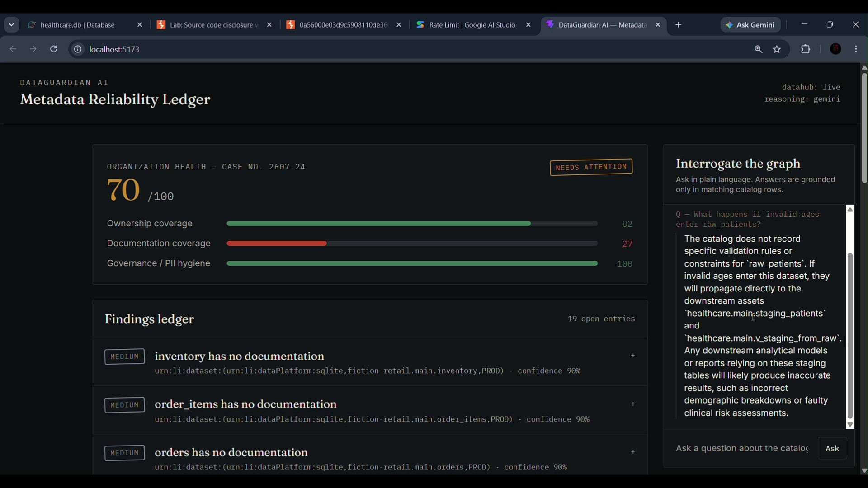Switch to healthcare.db Database tab
The width and height of the screenshot is (868, 488).
(x=77, y=25)
